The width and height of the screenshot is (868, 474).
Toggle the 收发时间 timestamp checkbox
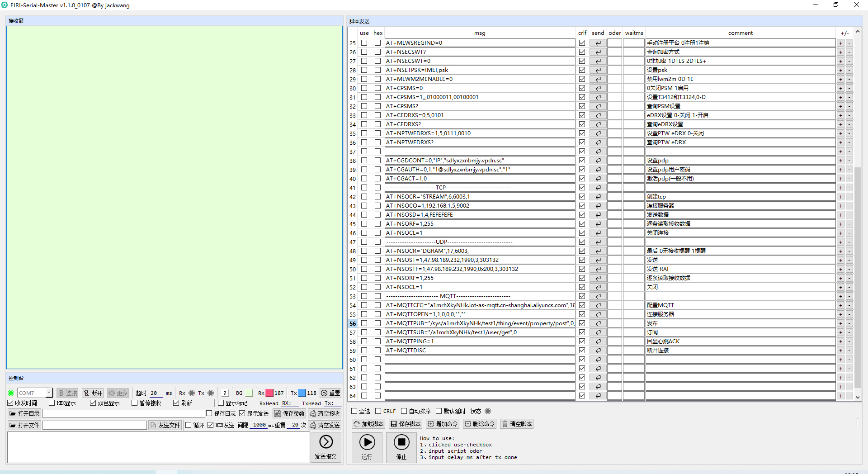coord(10,403)
